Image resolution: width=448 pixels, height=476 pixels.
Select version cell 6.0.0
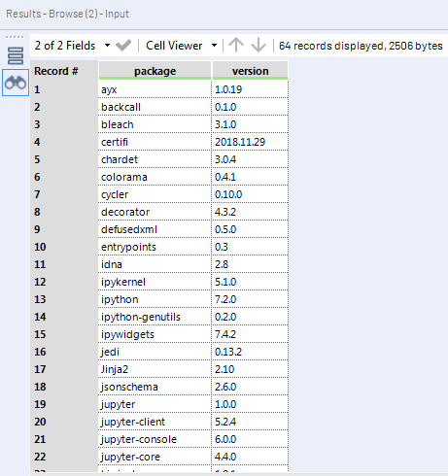coord(250,439)
